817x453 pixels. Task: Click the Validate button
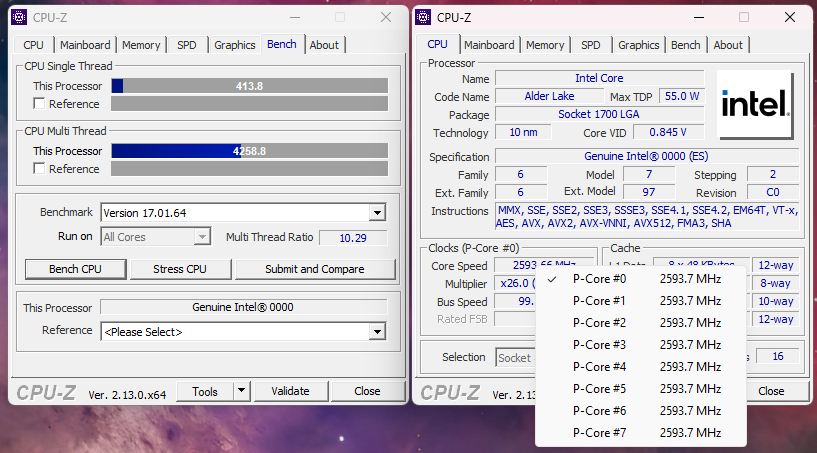(x=290, y=391)
